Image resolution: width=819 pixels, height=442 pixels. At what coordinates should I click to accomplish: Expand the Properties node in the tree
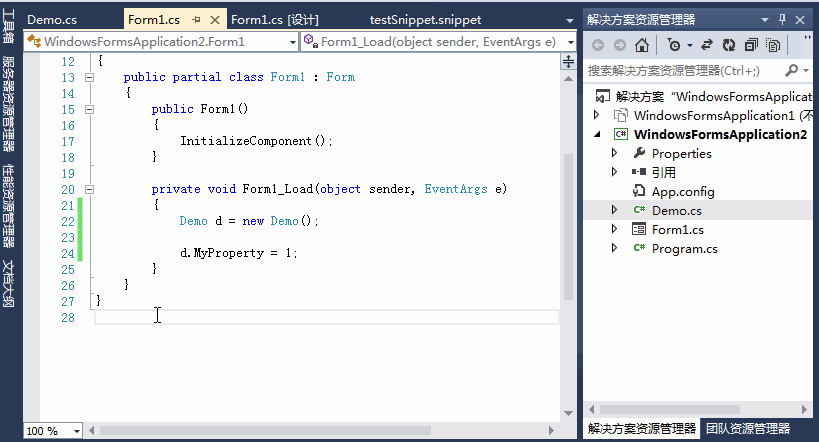pos(615,154)
